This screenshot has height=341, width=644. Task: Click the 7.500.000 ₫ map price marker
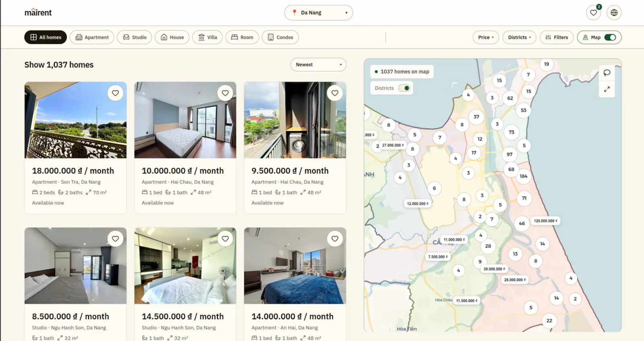(438, 257)
